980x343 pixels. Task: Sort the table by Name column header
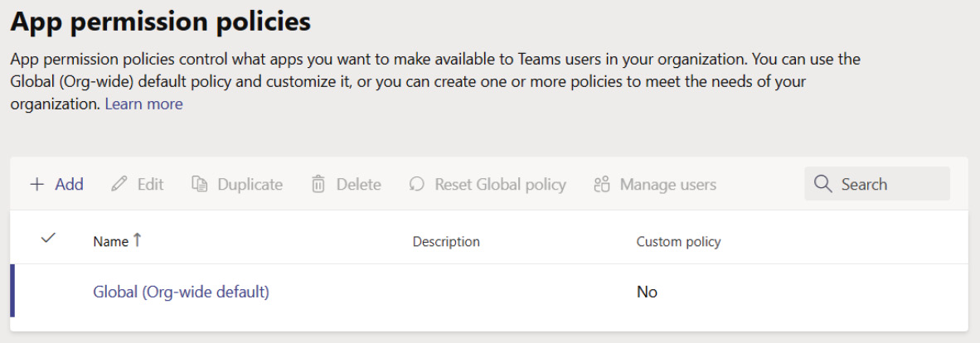110,242
